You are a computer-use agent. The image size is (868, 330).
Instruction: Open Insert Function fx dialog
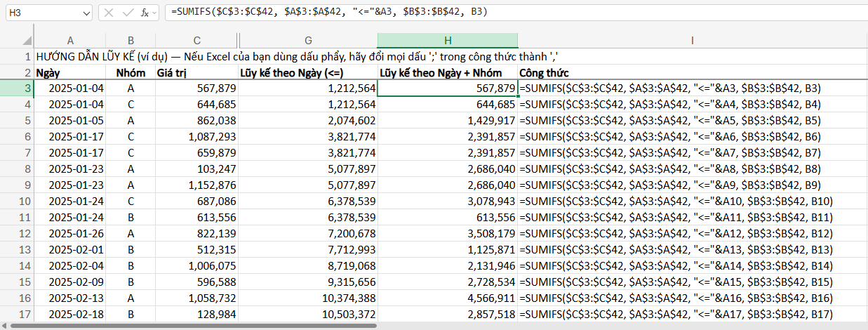[145, 13]
